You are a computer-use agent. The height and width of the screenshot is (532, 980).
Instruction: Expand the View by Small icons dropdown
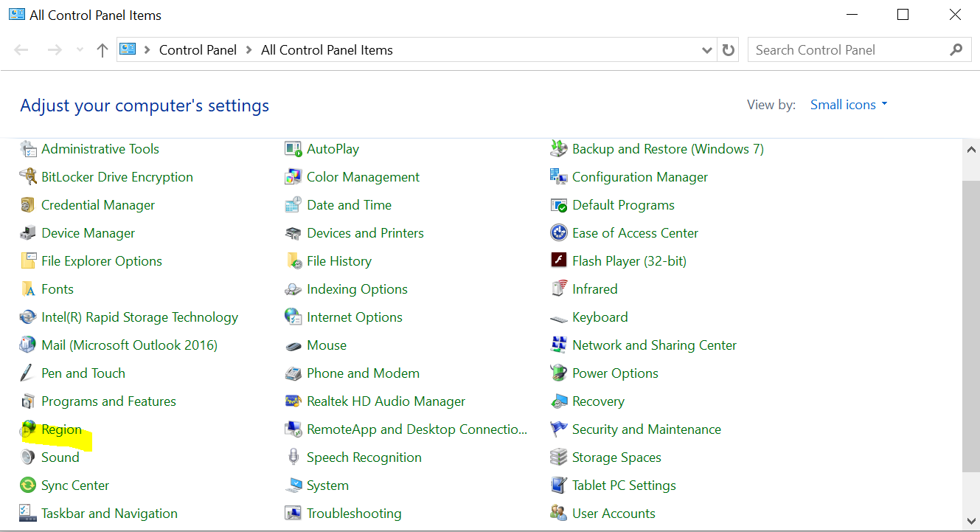click(x=849, y=105)
